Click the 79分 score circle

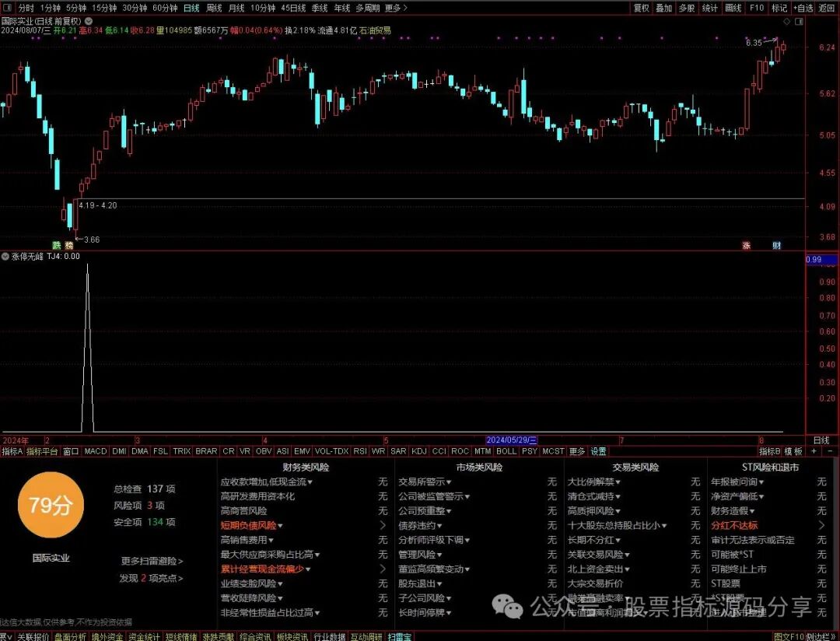click(51, 505)
